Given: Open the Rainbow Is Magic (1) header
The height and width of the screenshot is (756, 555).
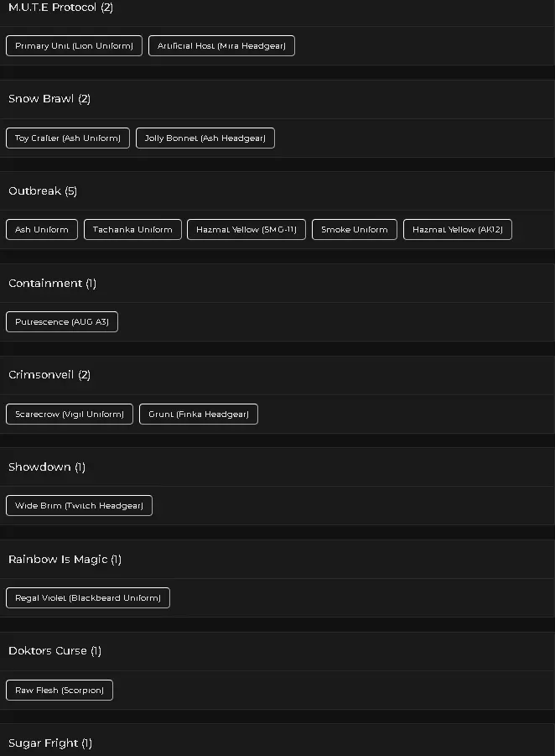Looking at the screenshot, I should coord(277,560).
